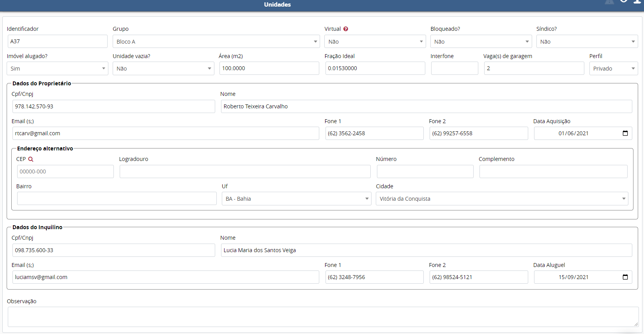Open the Síndico? dropdown
Screen dimensions: 644x334
click(587, 42)
